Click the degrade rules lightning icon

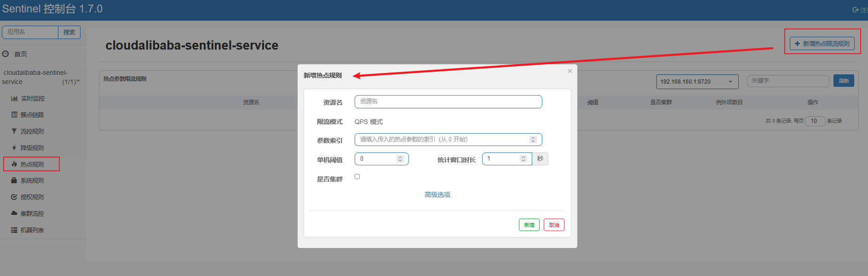(14, 148)
